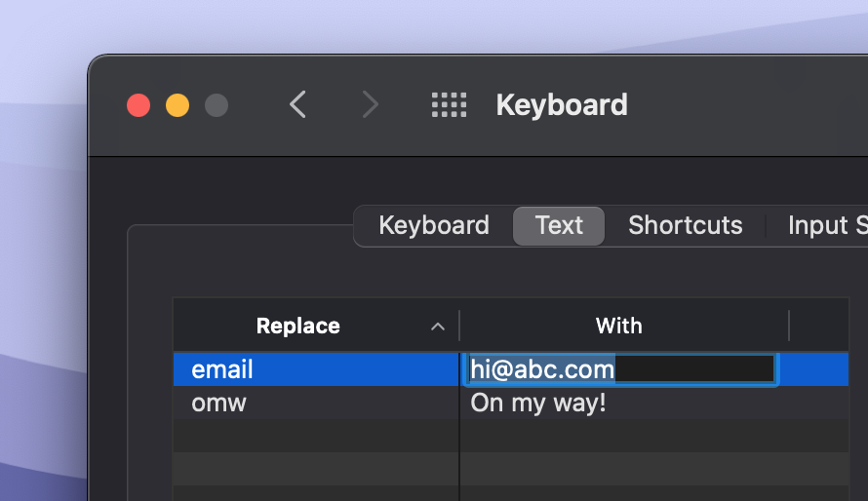This screenshot has height=501, width=868.
Task: Open the Shortcuts tab
Action: pyautogui.click(x=686, y=225)
